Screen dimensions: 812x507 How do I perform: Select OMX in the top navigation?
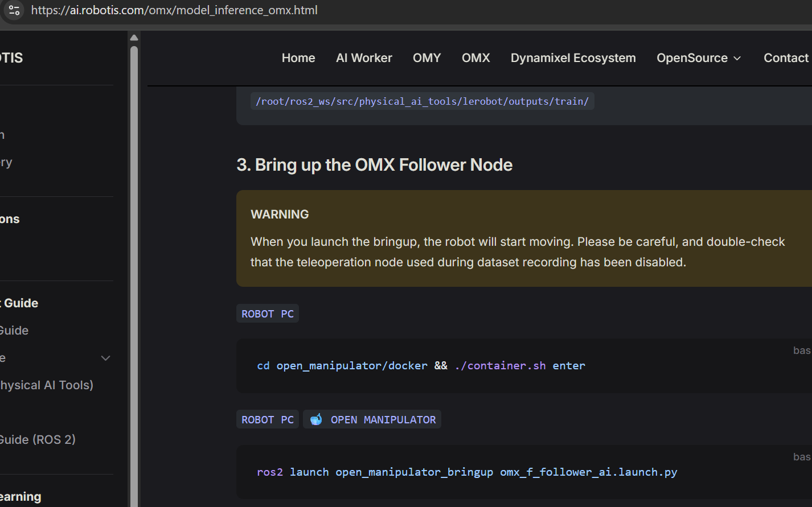pyautogui.click(x=475, y=58)
